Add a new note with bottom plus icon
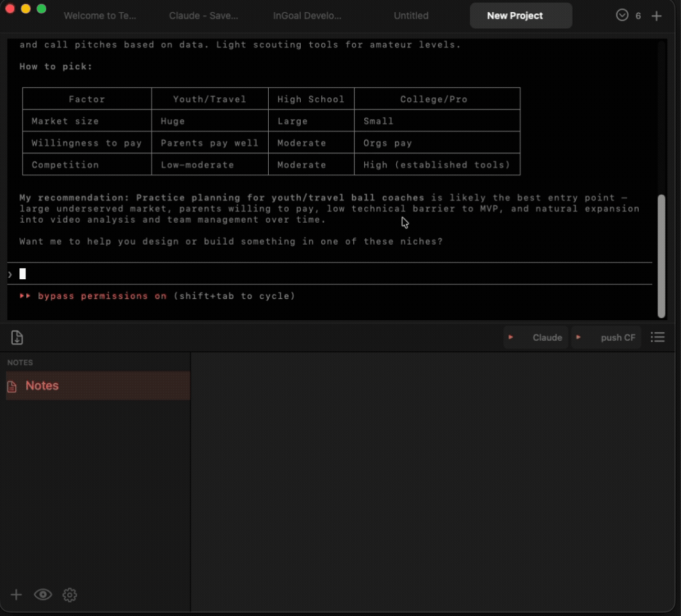Image resolution: width=681 pixels, height=616 pixels. point(16,594)
